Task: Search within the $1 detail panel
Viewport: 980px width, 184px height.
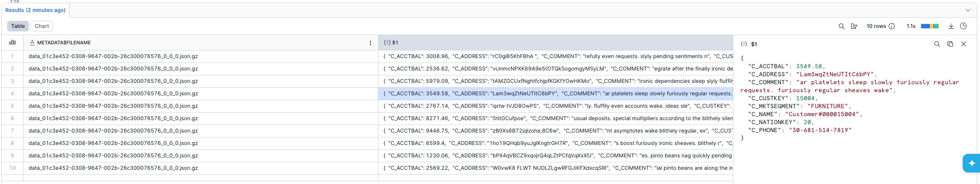Action: click(x=937, y=44)
